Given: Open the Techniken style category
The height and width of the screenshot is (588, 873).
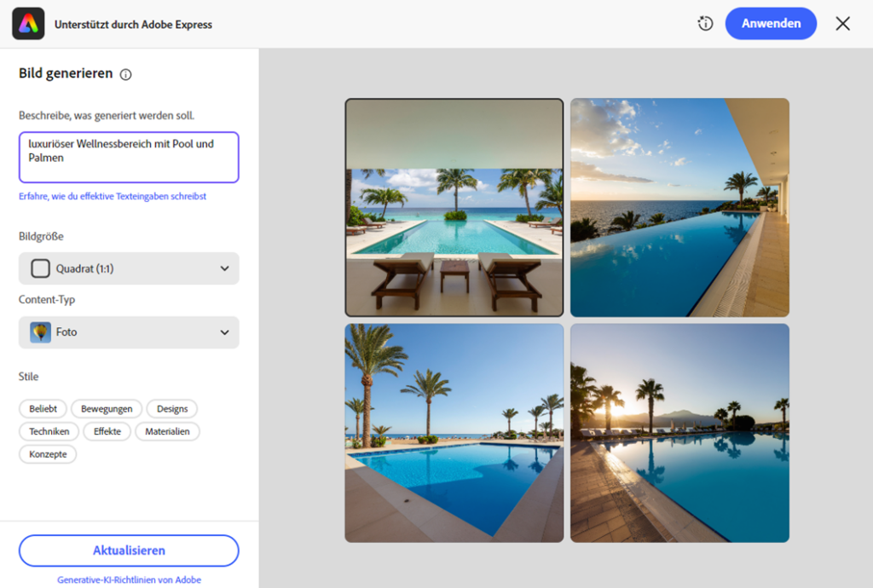Looking at the screenshot, I should click(x=49, y=431).
